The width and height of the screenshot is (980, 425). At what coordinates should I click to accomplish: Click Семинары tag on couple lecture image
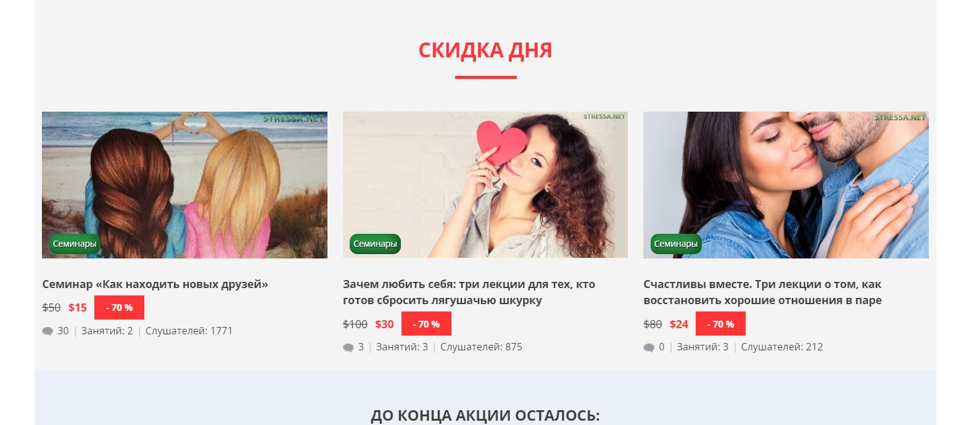(676, 244)
